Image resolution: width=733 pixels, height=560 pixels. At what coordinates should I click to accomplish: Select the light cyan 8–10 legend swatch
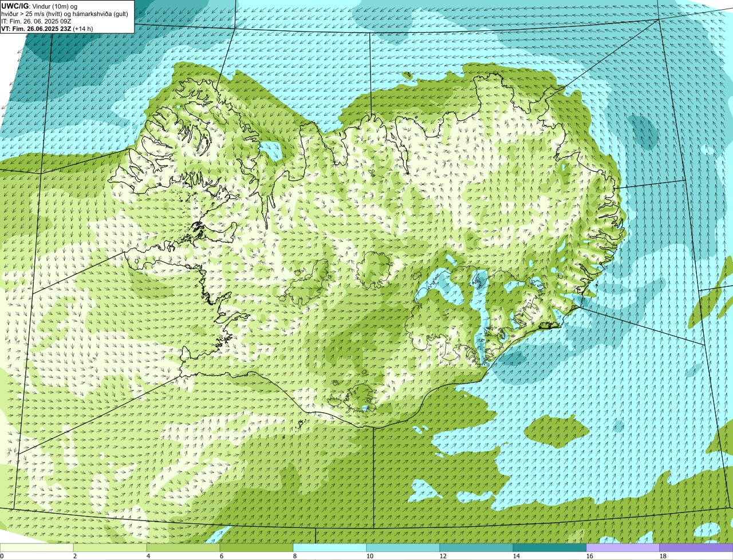[x=330, y=547]
